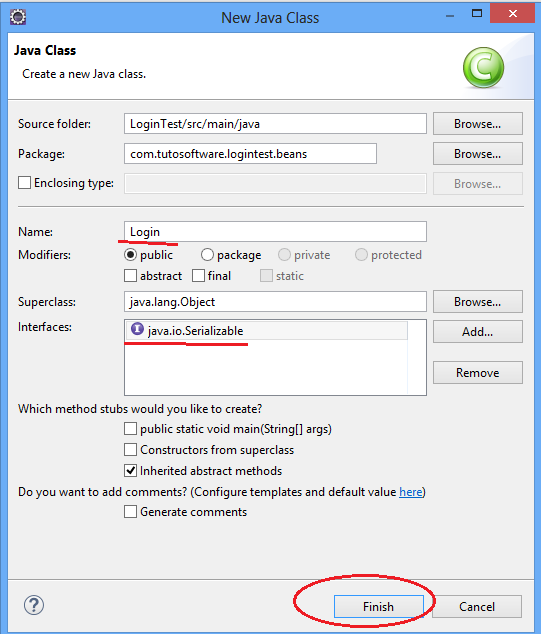The image size is (541, 634).
Task: Enable the Enclosing type checkbox
Action: (x=24, y=183)
